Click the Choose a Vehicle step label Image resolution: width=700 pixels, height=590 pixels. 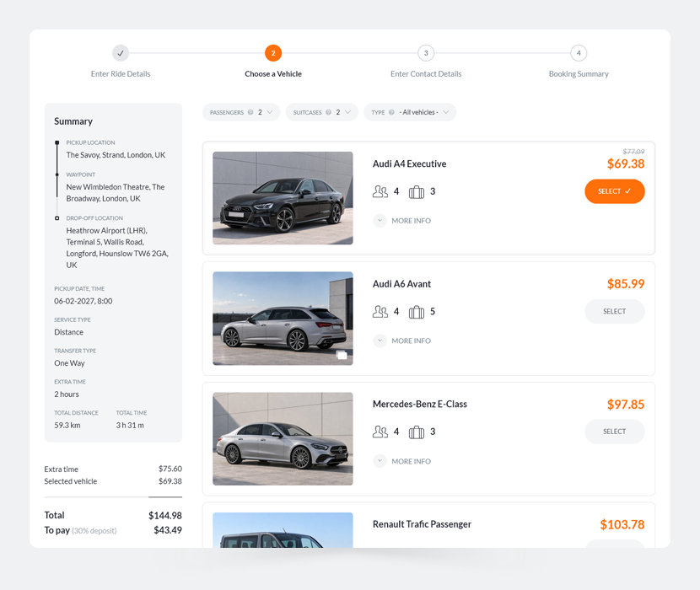[273, 74]
